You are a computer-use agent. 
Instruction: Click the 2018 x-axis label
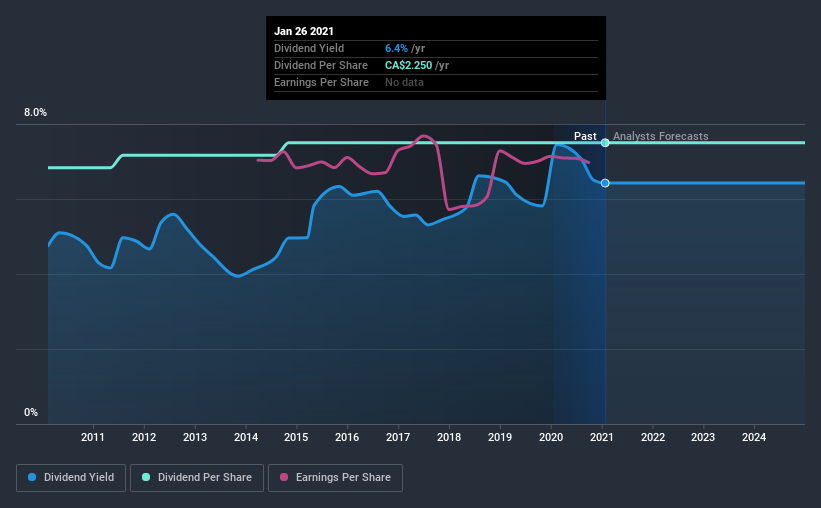pyautogui.click(x=449, y=437)
